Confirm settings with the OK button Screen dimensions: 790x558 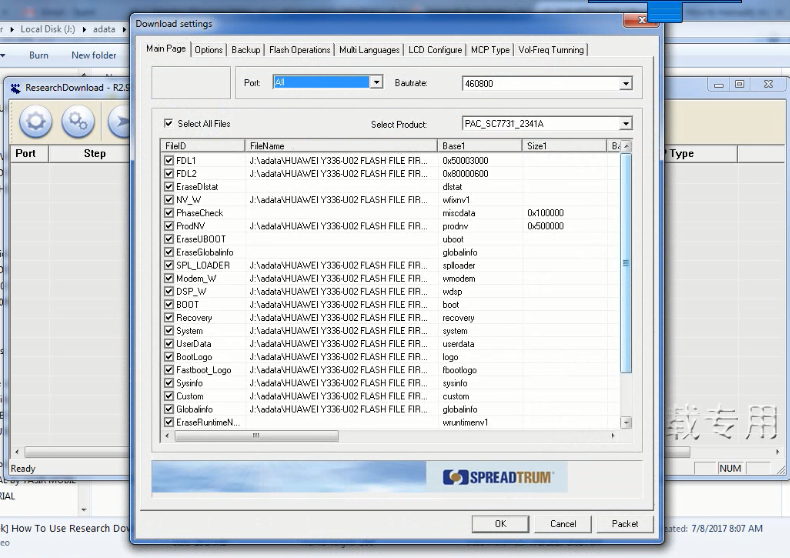click(500, 524)
